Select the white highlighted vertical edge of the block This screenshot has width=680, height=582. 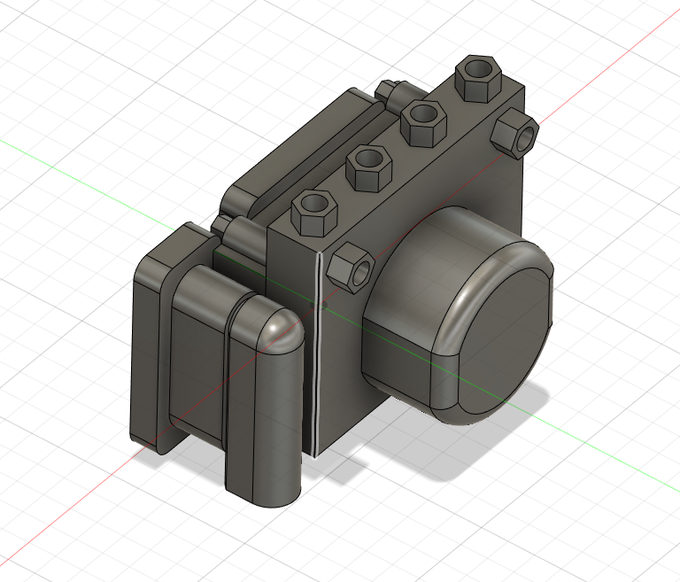pyautogui.click(x=317, y=355)
